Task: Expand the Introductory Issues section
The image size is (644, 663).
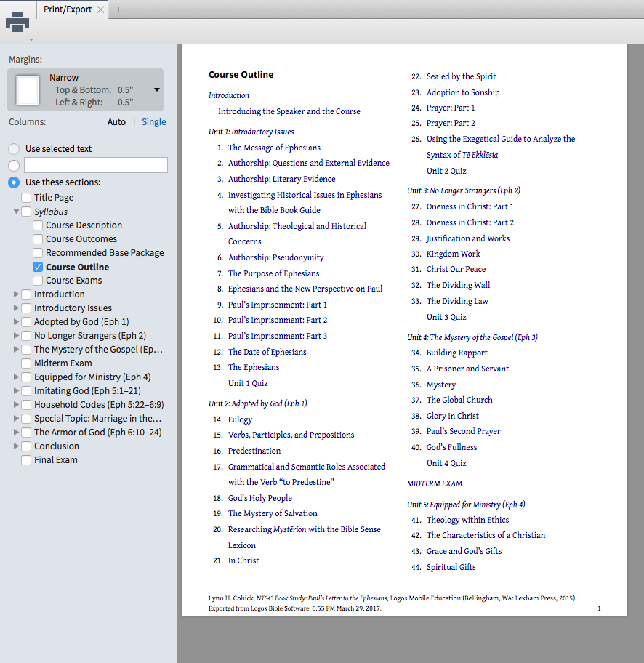Action: [16, 308]
